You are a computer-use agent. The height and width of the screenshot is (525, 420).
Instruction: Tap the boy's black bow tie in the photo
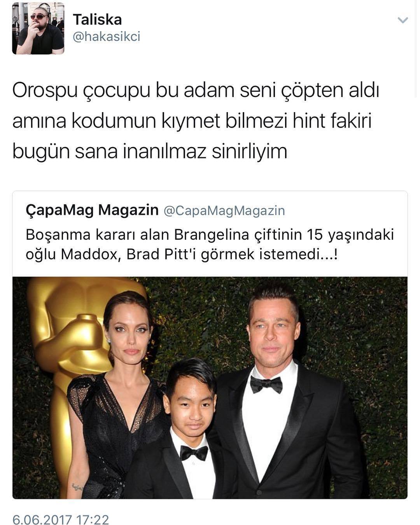pos(193,453)
